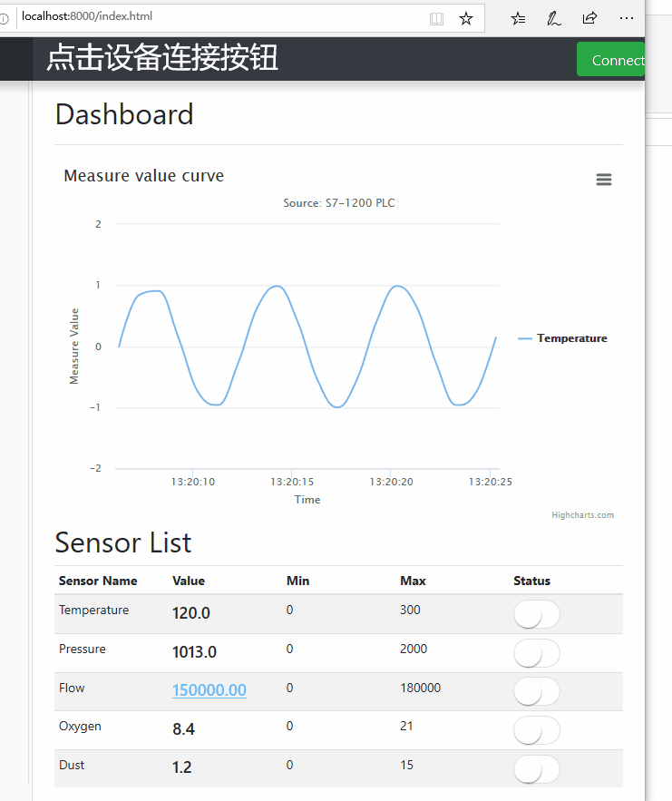Image resolution: width=672 pixels, height=801 pixels.
Task: Toggle the Temperature series in chart legend
Action: coord(562,338)
